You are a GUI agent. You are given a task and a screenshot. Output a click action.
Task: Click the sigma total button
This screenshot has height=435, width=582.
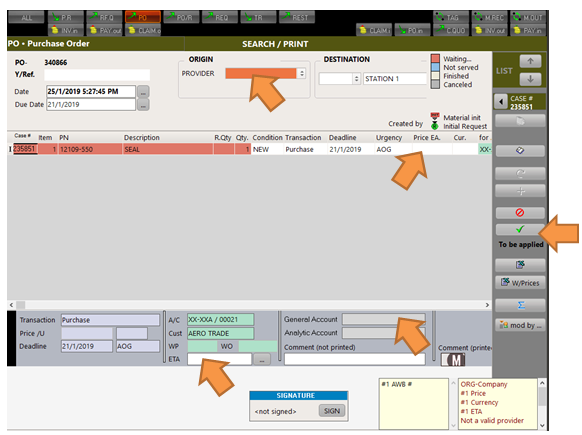(x=520, y=305)
